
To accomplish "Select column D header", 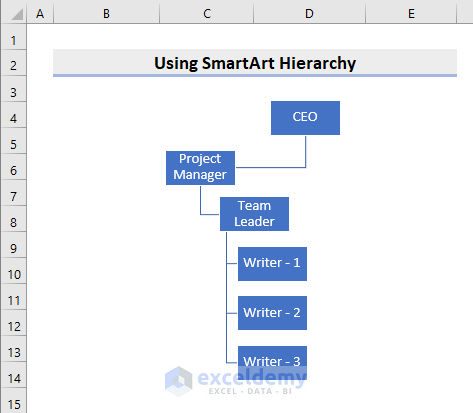I will pyautogui.click(x=309, y=13).
